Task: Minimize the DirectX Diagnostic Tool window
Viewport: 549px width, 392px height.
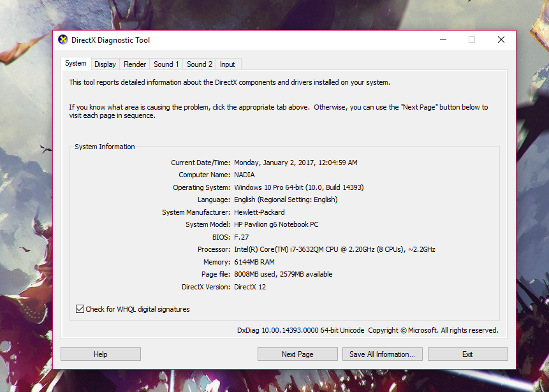Action: [443, 40]
